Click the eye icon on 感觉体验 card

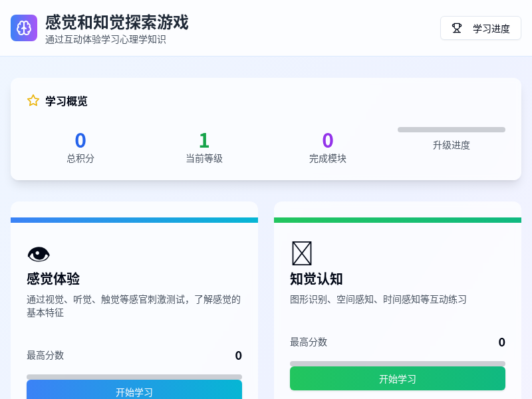click(39, 254)
